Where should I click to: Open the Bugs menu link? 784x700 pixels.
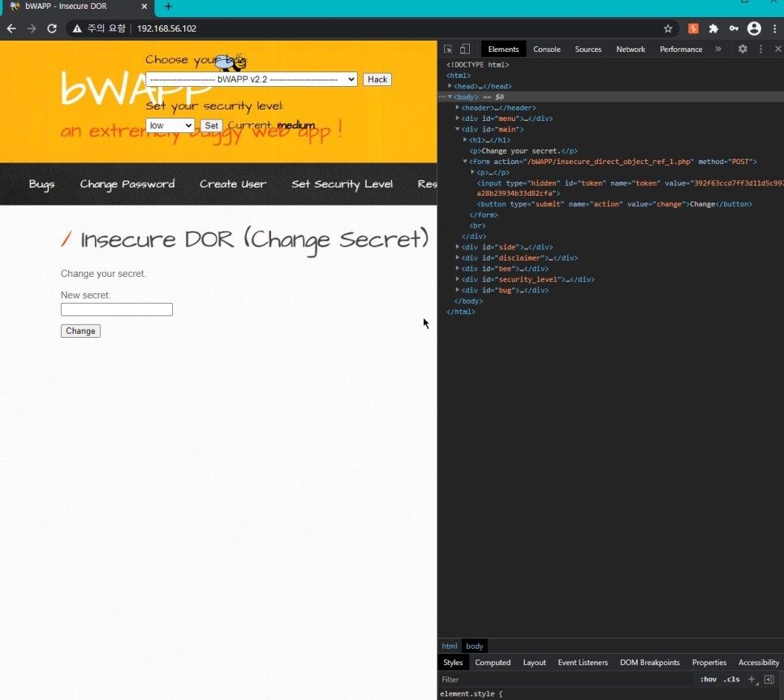[x=41, y=184]
